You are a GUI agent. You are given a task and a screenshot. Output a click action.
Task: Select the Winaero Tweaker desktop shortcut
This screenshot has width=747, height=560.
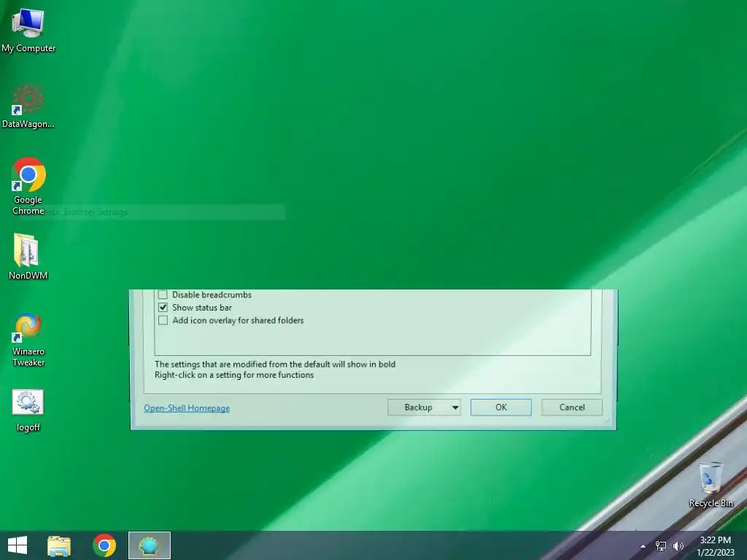pyautogui.click(x=28, y=340)
